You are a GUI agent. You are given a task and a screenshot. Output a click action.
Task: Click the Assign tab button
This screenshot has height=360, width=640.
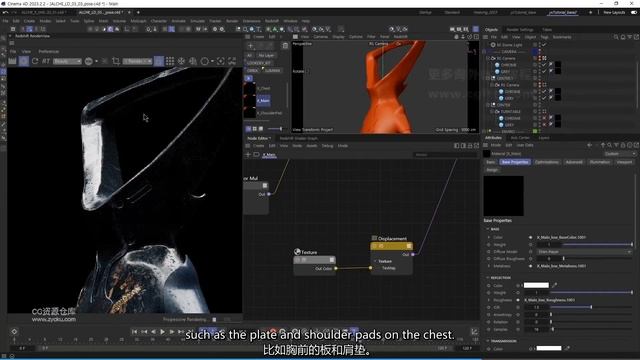pyautogui.click(x=492, y=170)
